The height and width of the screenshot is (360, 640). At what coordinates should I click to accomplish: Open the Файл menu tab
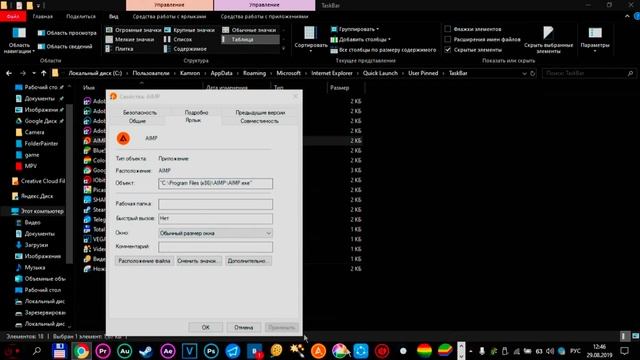coord(13,16)
